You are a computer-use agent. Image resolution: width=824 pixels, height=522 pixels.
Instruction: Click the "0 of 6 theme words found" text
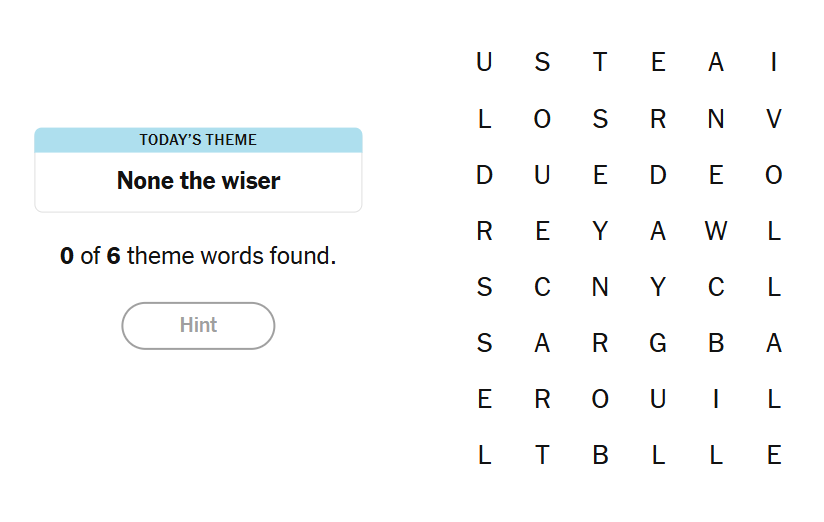click(198, 256)
